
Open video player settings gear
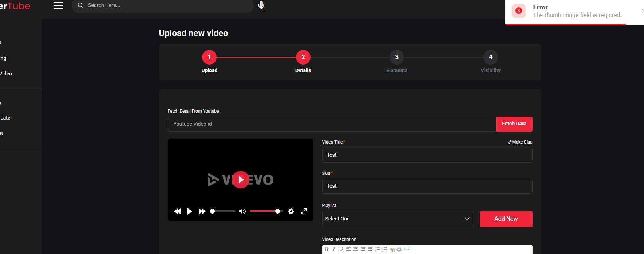click(x=291, y=211)
